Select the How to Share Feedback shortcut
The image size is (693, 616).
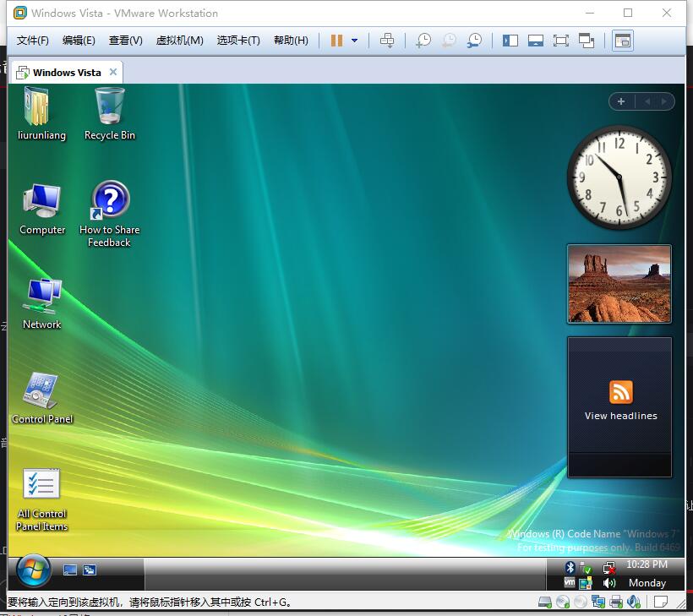coord(110,215)
